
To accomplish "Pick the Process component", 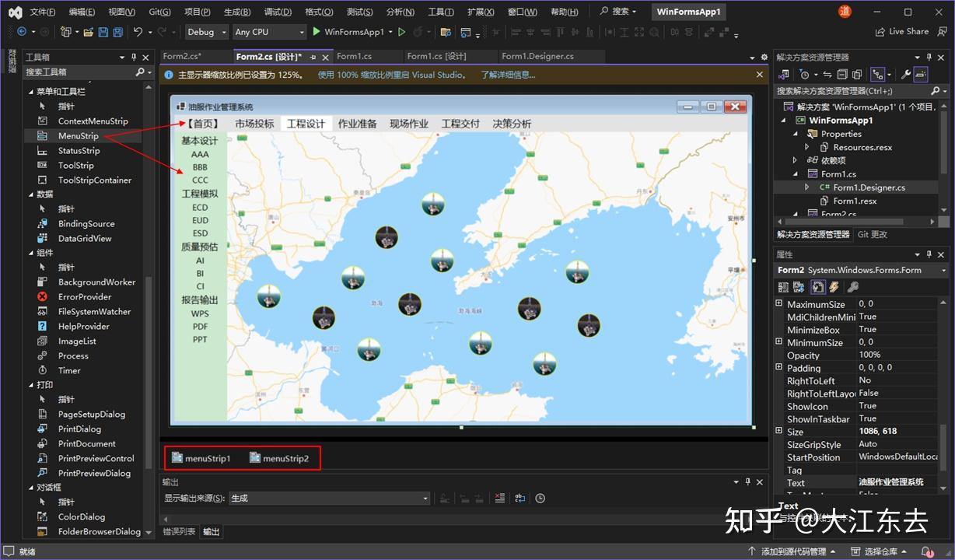I will (x=73, y=356).
